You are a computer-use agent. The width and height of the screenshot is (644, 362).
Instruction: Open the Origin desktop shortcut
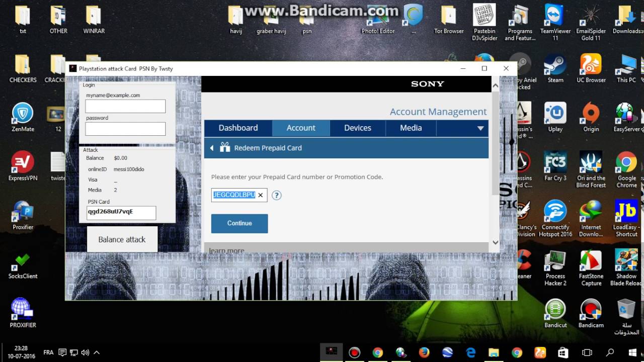591,118
